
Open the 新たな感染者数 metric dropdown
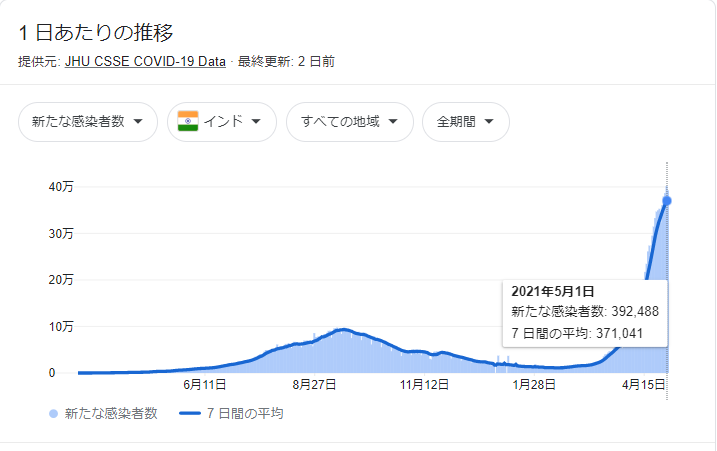point(88,122)
